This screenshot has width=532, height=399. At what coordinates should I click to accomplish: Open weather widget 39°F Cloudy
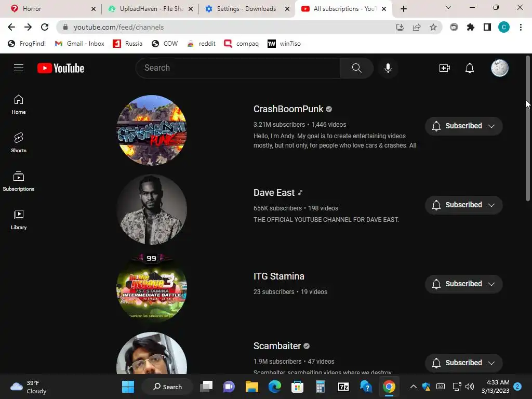click(x=28, y=387)
